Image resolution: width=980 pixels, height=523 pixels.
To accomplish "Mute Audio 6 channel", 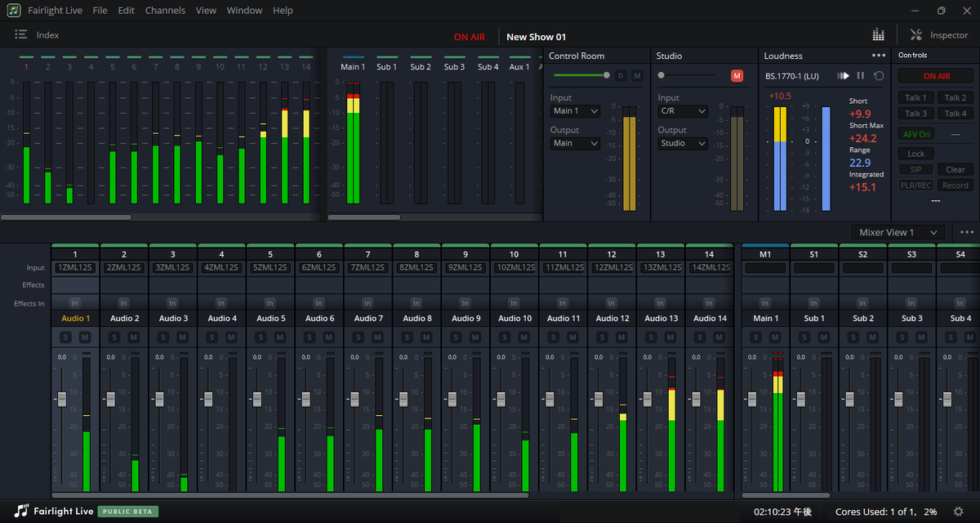I will 328,337.
